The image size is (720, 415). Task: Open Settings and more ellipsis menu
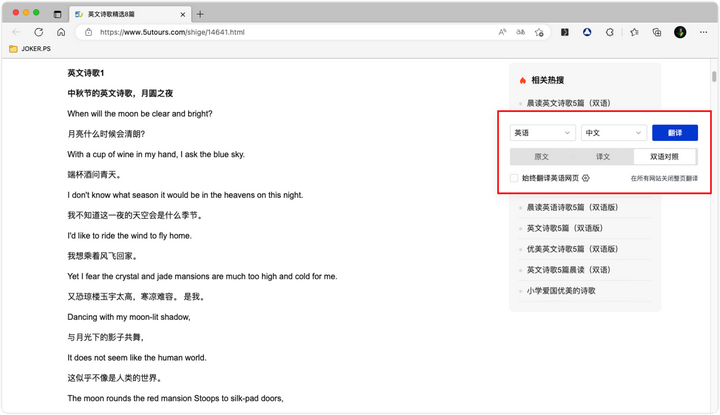click(x=703, y=32)
